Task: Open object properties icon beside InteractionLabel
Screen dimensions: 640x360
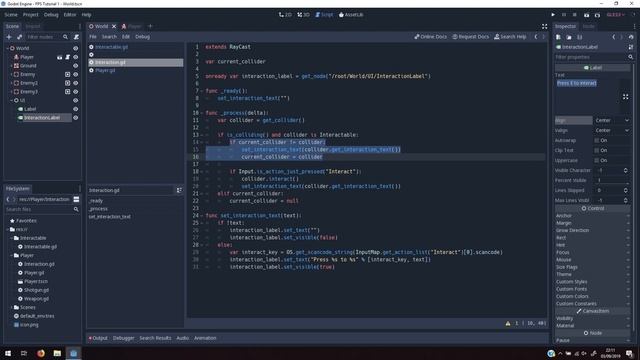Action: coord(631,47)
